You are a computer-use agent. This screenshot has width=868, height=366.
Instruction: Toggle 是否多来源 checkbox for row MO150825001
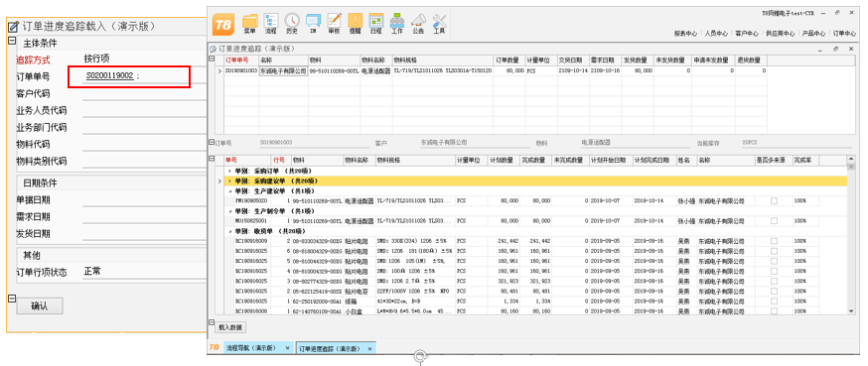774,220
